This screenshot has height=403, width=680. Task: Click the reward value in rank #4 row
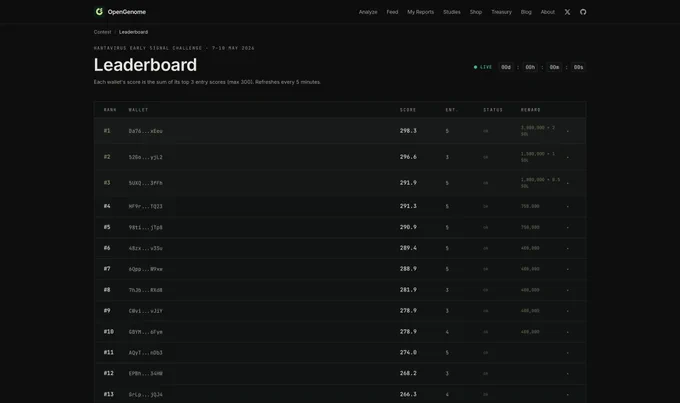click(x=530, y=206)
